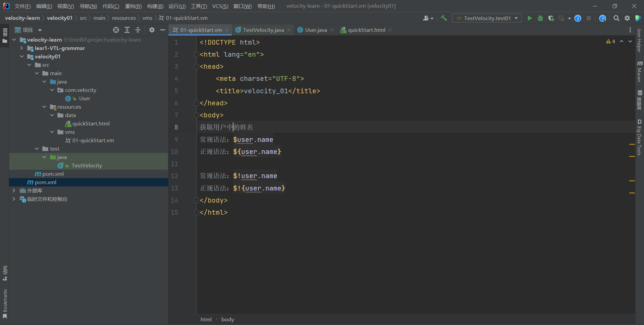
Task: Click the 4 warnings indicator
Action: click(x=610, y=41)
